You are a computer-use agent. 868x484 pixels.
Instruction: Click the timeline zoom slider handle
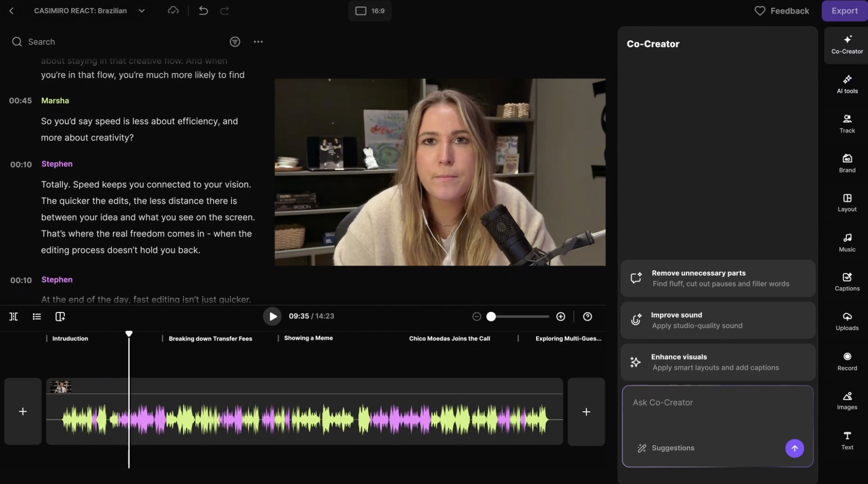[491, 316]
